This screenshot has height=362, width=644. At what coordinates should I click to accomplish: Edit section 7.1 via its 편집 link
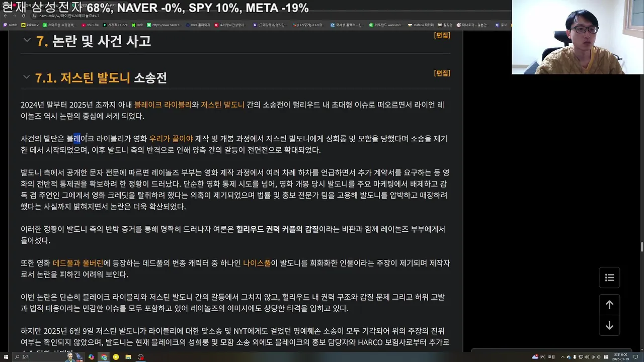coord(442,73)
